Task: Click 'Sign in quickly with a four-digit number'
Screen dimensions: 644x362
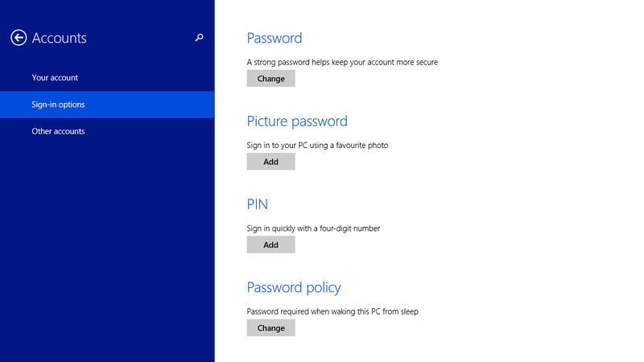Action: [313, 228]
